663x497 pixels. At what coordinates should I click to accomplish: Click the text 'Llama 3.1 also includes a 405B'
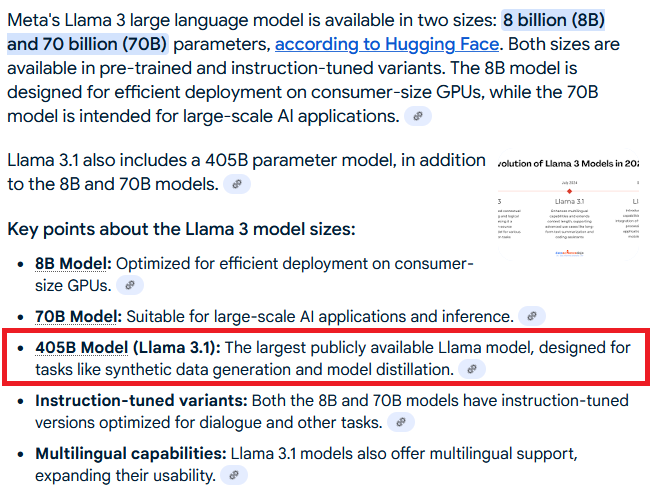pos(127,160)
